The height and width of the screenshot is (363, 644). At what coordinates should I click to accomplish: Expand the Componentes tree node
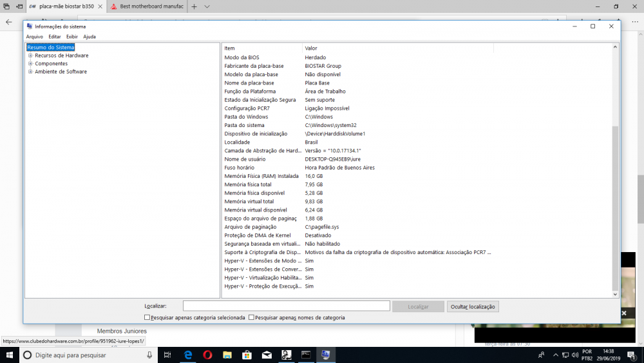click(x=30, y=64)
